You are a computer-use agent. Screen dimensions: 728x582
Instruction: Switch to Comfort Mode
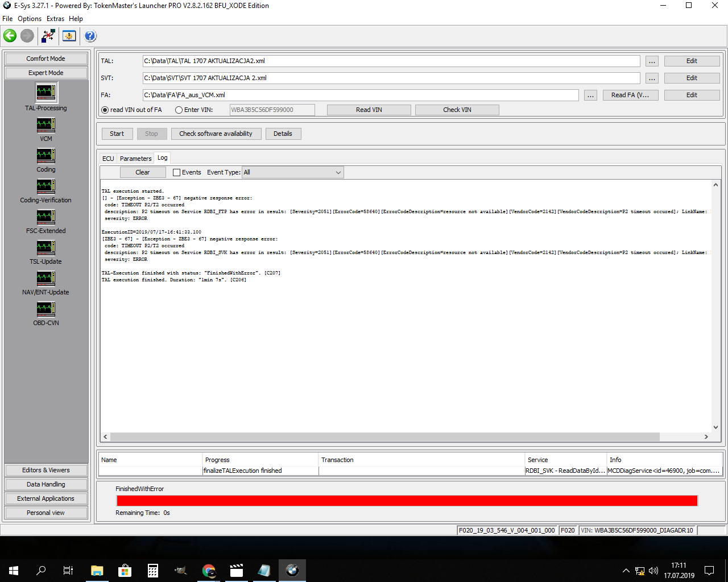click(46, 59)
